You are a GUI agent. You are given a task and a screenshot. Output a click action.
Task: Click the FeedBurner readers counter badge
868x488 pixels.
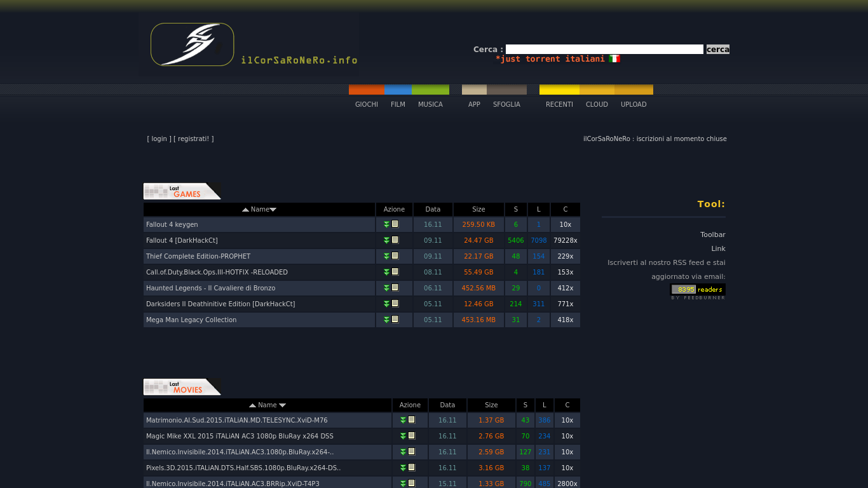pyautogui.click(x=698, y=290)
